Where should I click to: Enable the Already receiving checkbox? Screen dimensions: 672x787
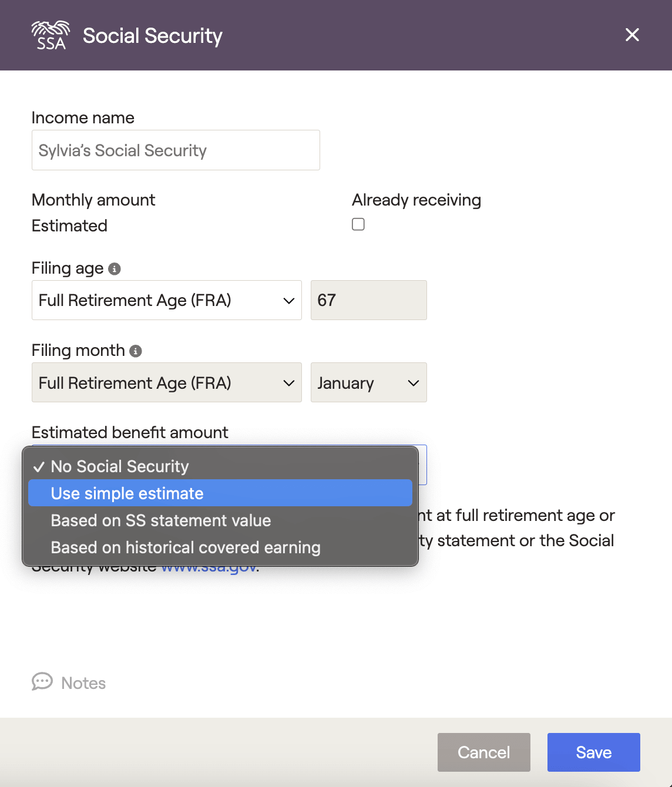[x=358, y=224]
